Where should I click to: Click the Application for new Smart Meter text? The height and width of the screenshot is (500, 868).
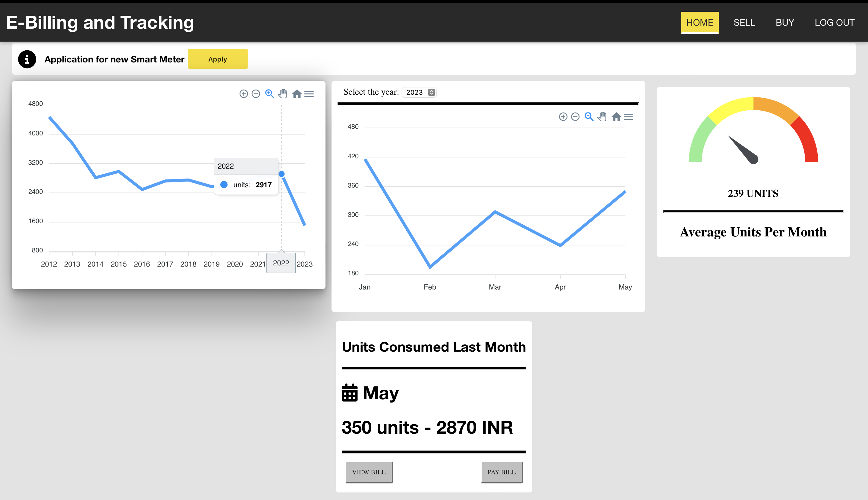tap(114, 59)
